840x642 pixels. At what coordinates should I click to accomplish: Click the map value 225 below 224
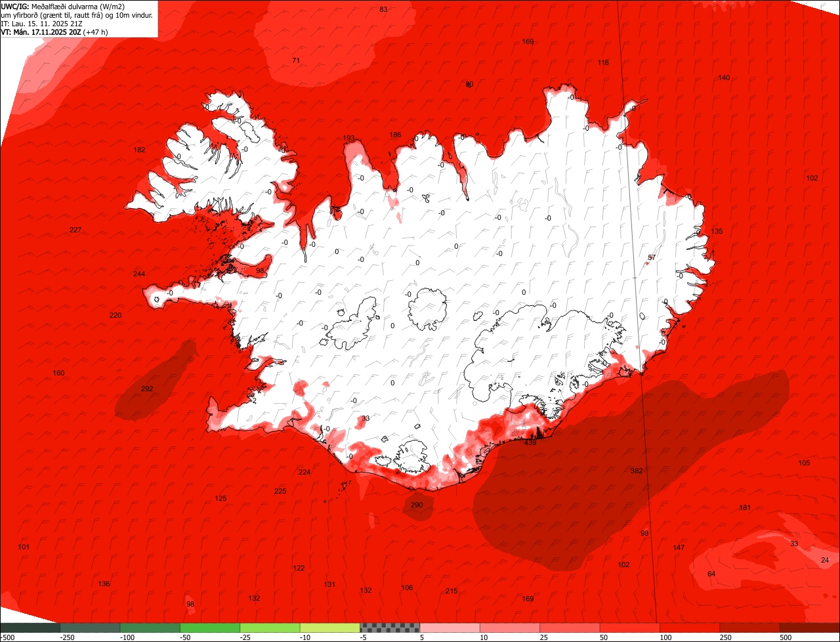pyautogui.click(x=280, y=492)
